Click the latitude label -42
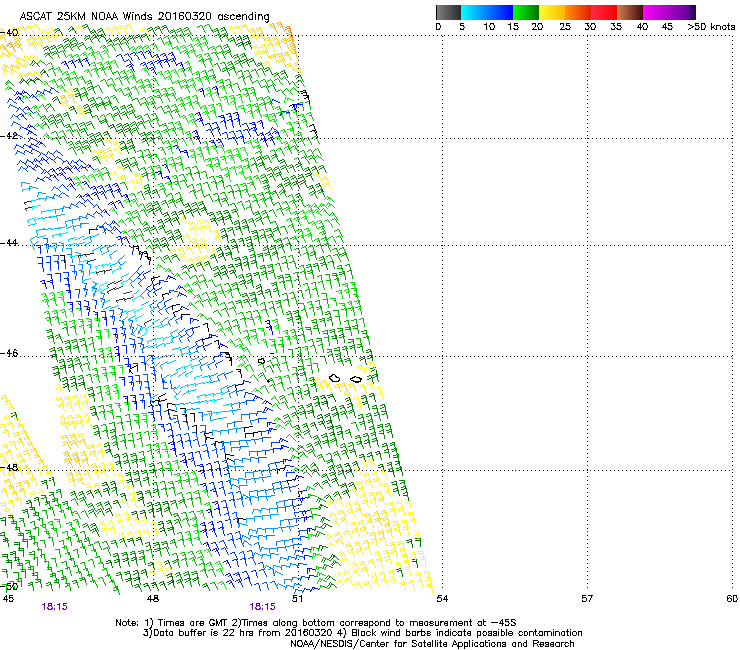This screenshot has width=740, height=650. (x=9, y=135)
